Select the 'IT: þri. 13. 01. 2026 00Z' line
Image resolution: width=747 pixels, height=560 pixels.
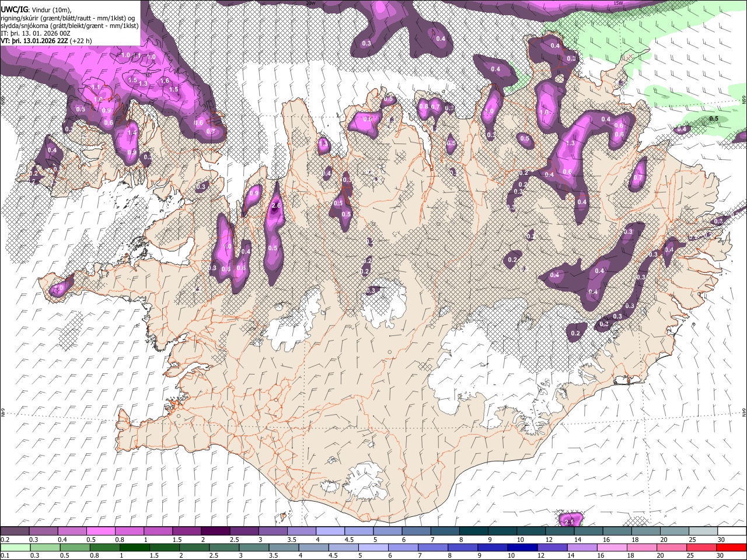36,33
